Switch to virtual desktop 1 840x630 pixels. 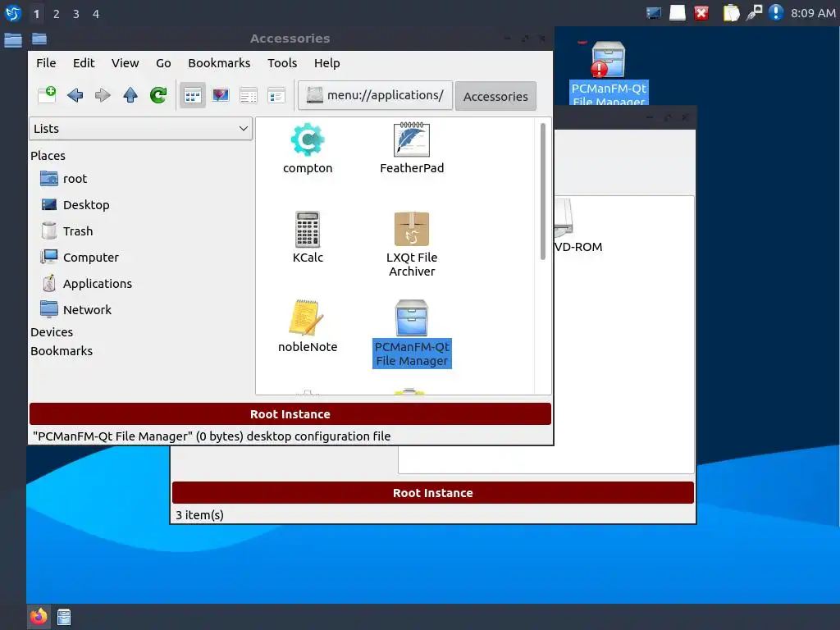pyautogui.click(x=36, y=13)
